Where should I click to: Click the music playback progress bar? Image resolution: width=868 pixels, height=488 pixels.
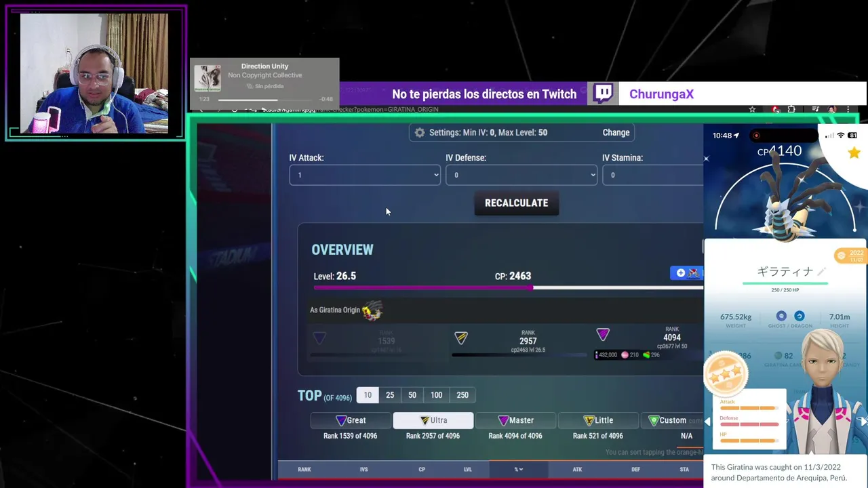click(264, 100)
